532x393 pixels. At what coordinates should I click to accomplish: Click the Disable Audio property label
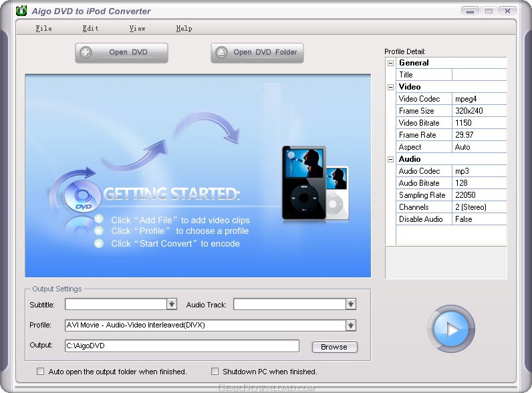[420, 219]
